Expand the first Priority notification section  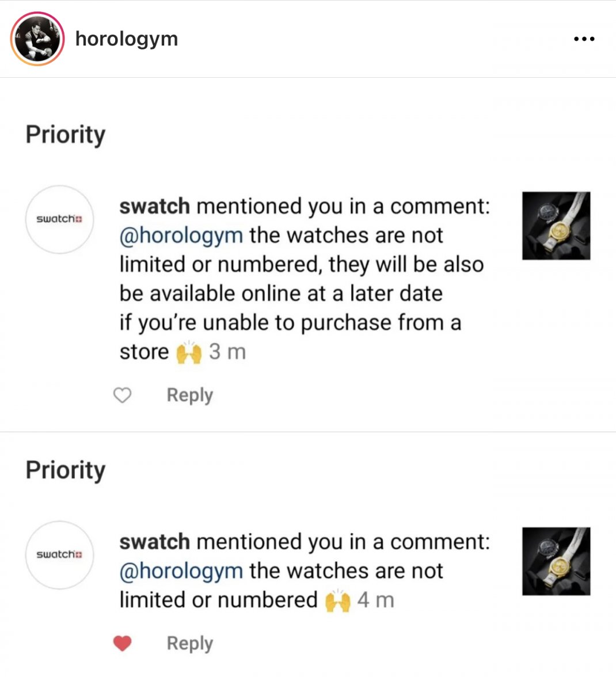click(x=65, y=135)
